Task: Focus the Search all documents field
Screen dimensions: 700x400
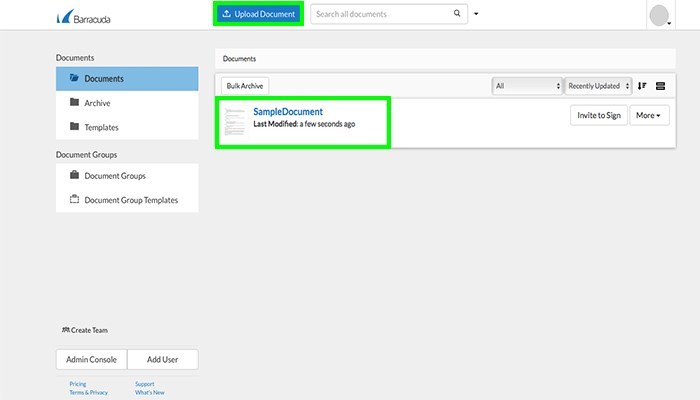Action: pos(380,14)
